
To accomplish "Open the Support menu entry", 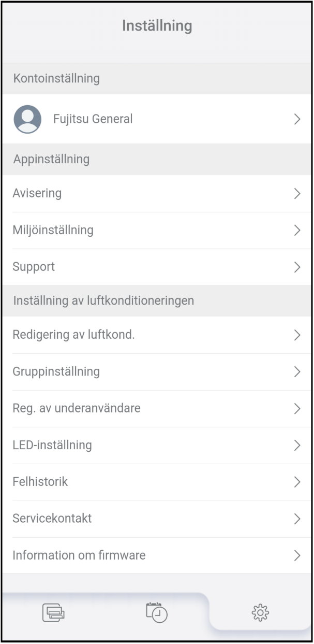I will coord(34,267).
